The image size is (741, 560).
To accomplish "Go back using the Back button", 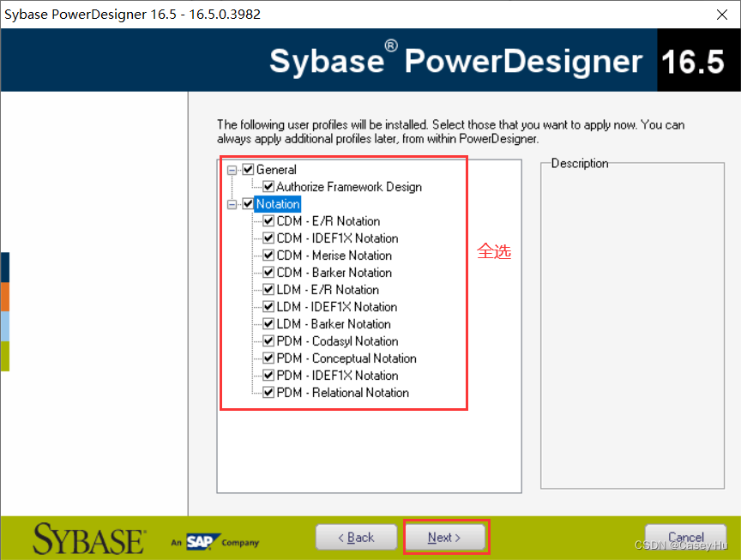I will [x=356, y=537].
